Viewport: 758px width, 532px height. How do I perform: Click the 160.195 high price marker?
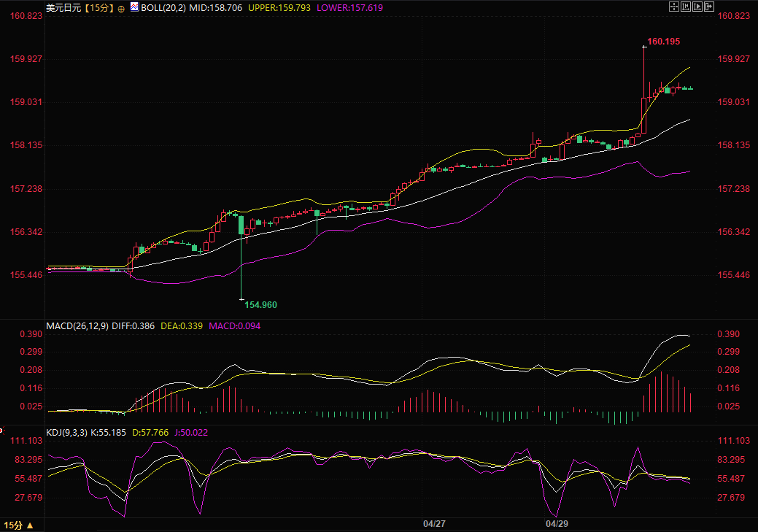tap(663, 42)
